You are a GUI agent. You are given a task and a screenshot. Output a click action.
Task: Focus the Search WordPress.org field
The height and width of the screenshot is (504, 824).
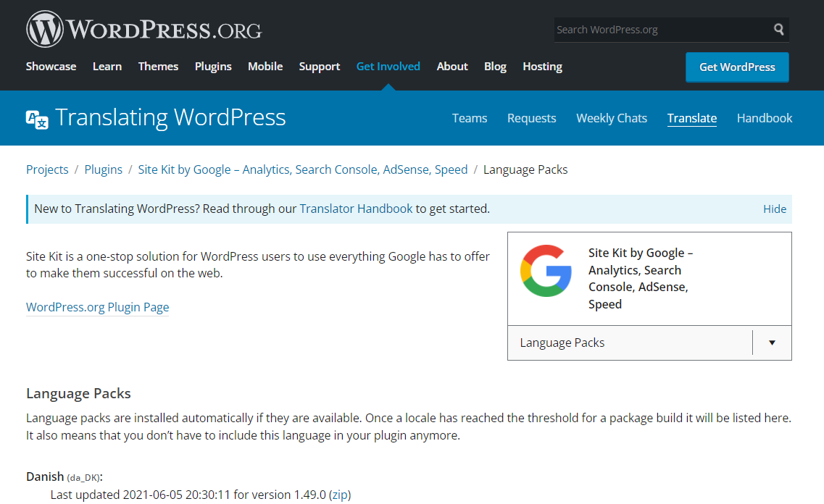[x=662, y=30]
